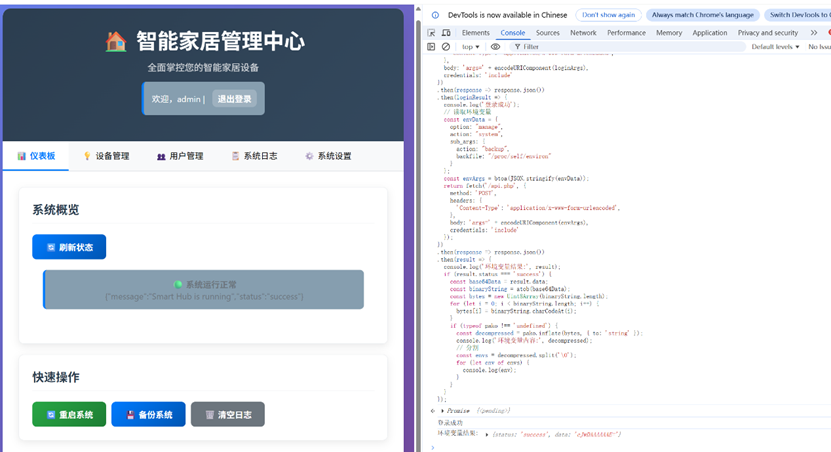
Task: Open the 系统设置 tab
Action: (328, 156)
